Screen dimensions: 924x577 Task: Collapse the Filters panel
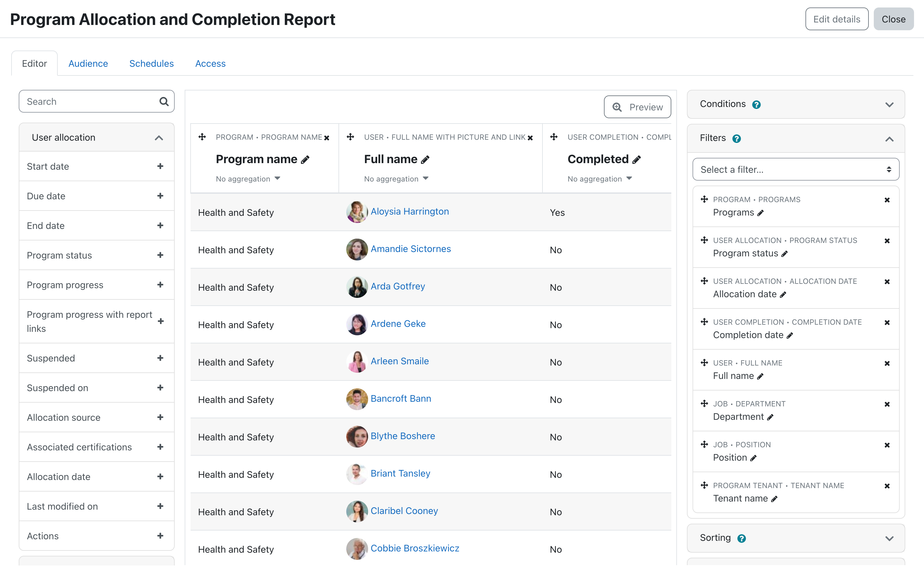[x=889, y=138]
